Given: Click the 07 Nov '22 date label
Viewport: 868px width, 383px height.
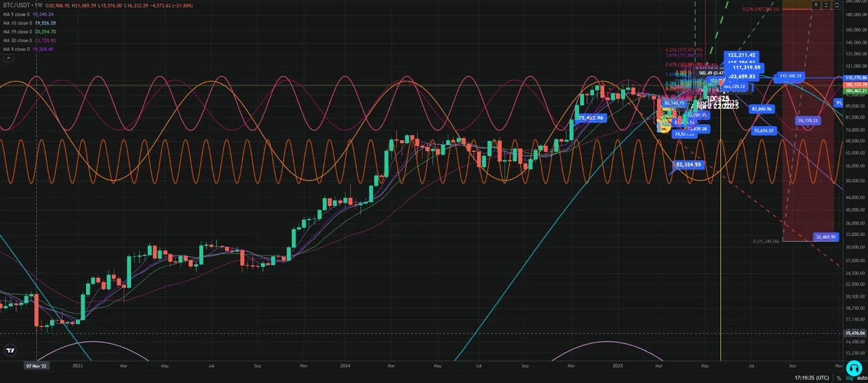Looking at the screenshot, I should point(35,365).
